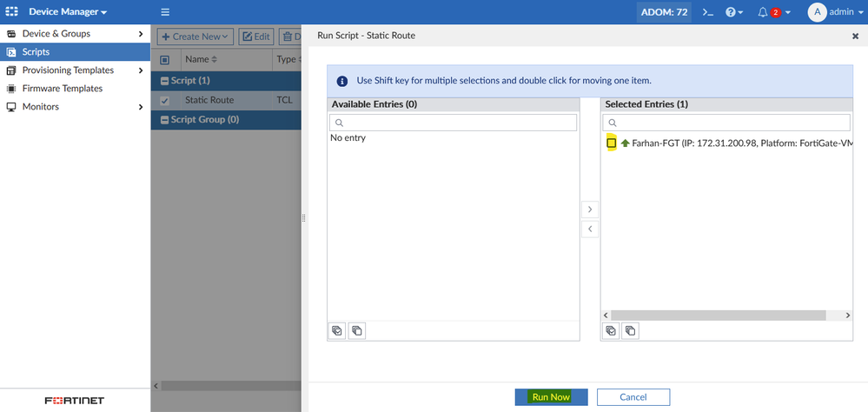Click the Cancel button
Viewport: 868px width, 412px height.
tap(633, 397)
